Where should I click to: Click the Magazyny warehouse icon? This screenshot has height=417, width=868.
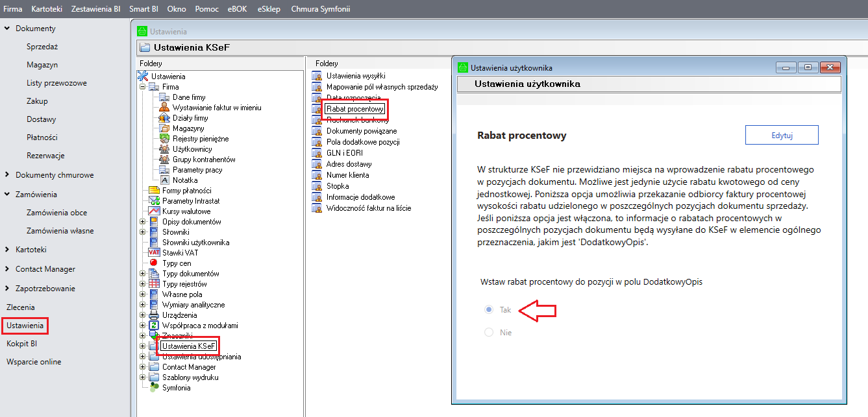point(164,128)
